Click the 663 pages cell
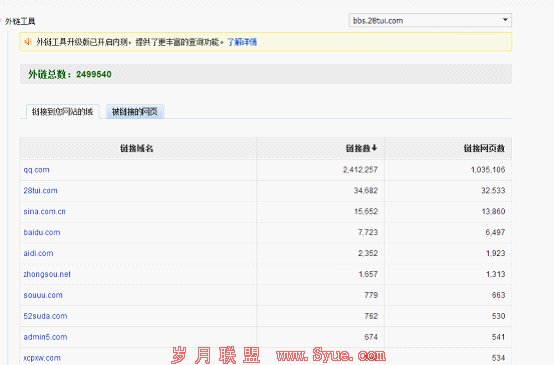 click(x=498, y=295)
